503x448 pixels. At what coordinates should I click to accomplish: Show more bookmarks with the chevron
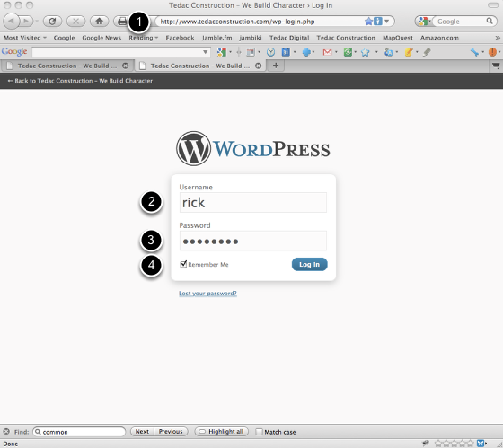point(498,38)
